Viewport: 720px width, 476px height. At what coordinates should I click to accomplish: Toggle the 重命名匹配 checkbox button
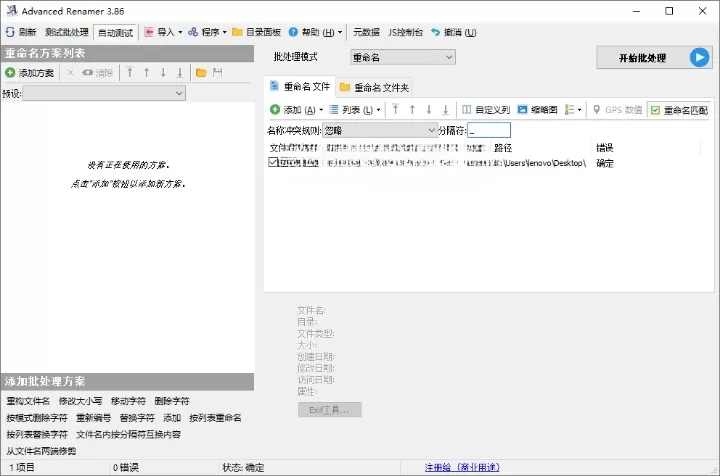[680, 110]
